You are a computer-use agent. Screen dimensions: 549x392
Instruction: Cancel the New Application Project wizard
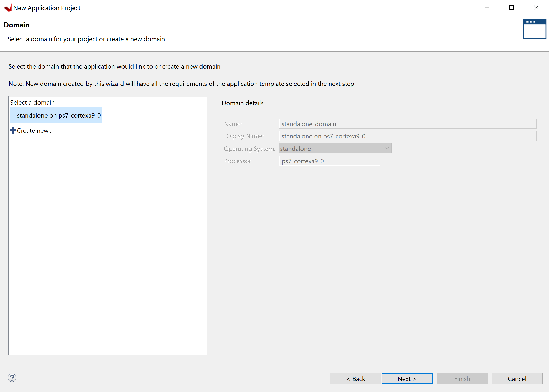pos(517,378)
